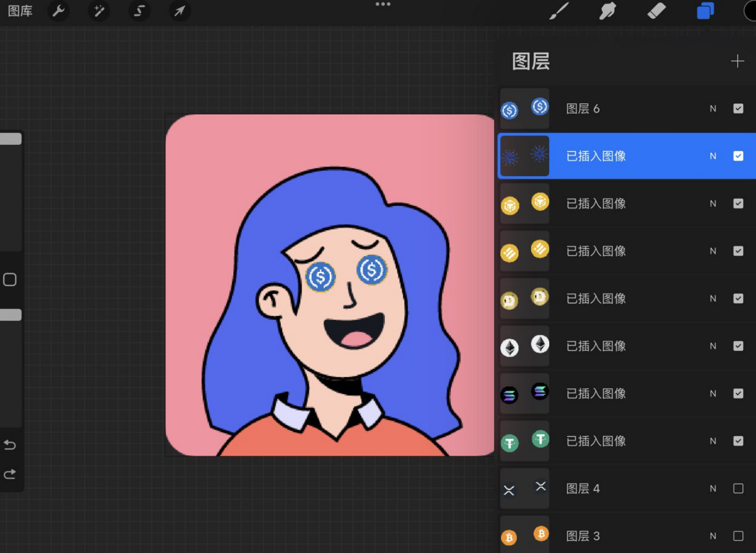Open blend mode N for Dogecoin layer
Image resolution: width=756 pixels, height=553 pixels.
713,299
